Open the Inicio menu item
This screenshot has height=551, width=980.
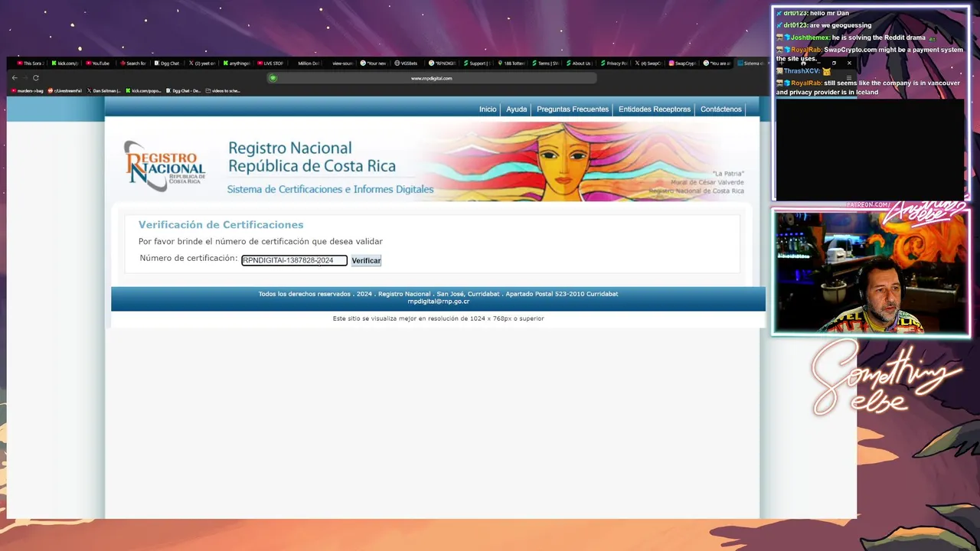click(488, 109)
